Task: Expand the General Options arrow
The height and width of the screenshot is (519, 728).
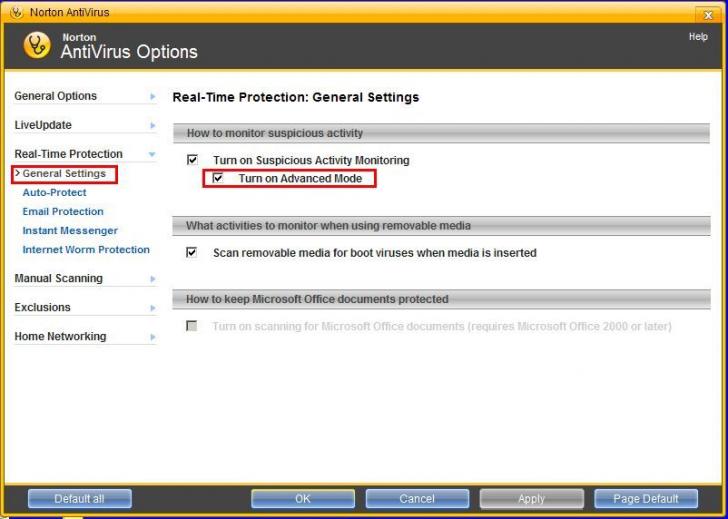Action: tap(153, 97)
